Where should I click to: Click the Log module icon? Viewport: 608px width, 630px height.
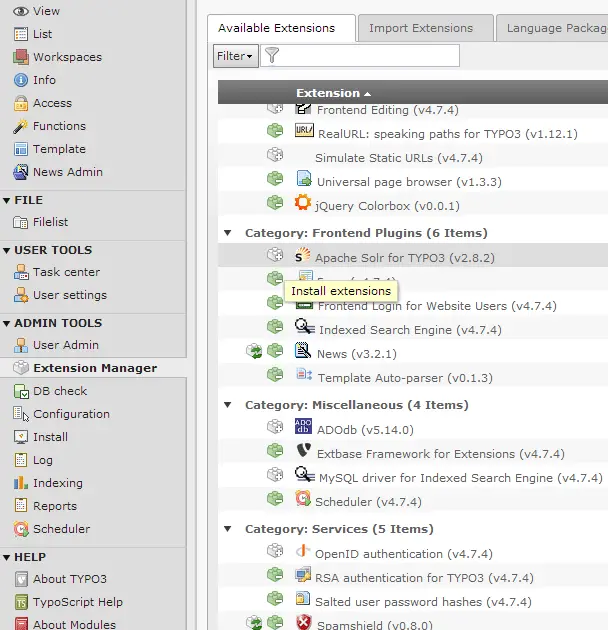(21, 460)
